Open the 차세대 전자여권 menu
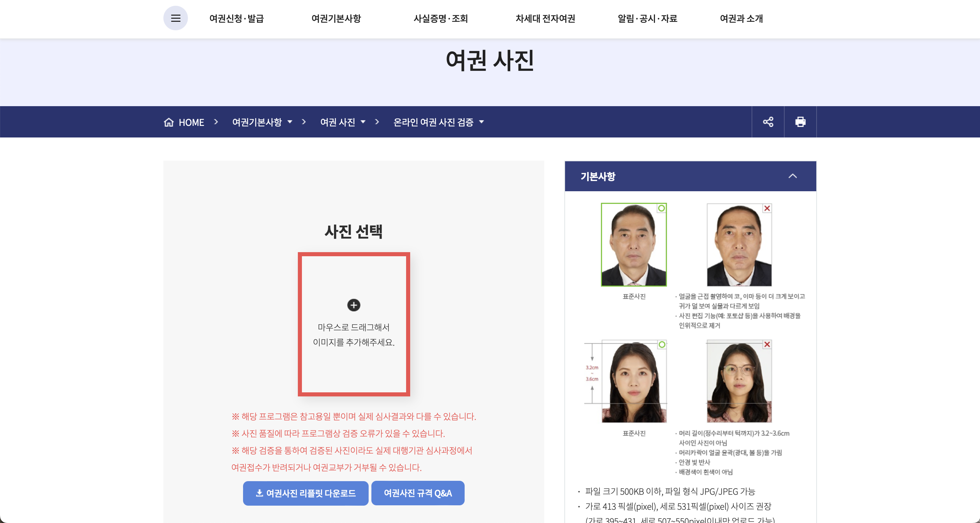Image resolution: width=980 pixels, height=523 pixels. pyautogui.click(x=545, y=18)
